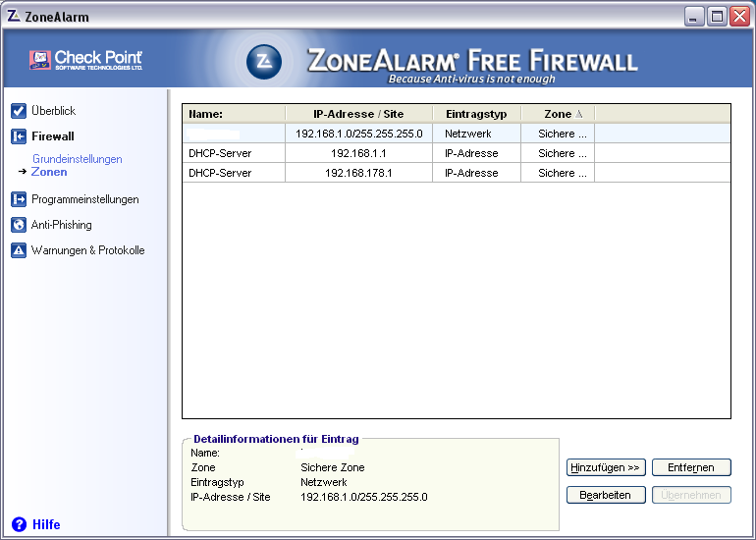
Task: Click the Check Point logo icon
Action: [x=40, y=60]
